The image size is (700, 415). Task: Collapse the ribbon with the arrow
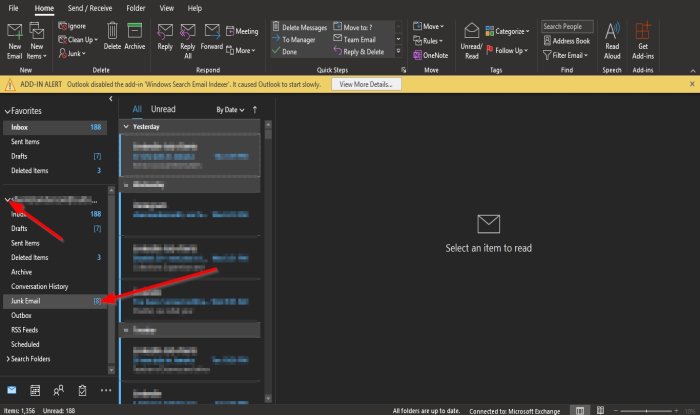tap(692, 71)
